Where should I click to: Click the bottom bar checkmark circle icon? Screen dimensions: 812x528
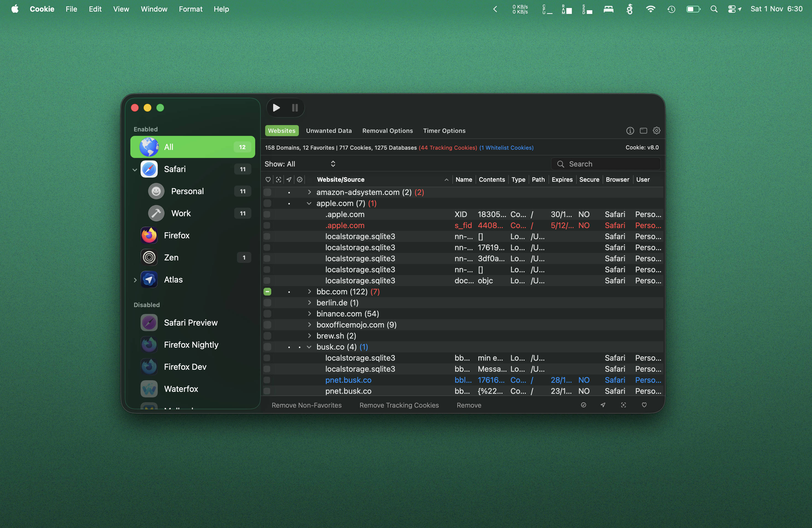(x=583, y=405)
